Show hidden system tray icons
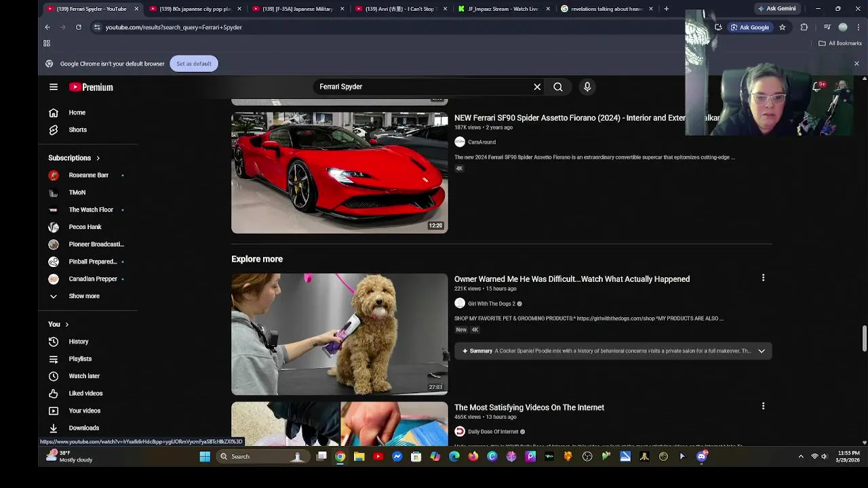Screen dimensions: 868x488 click(x=800, y=457)
